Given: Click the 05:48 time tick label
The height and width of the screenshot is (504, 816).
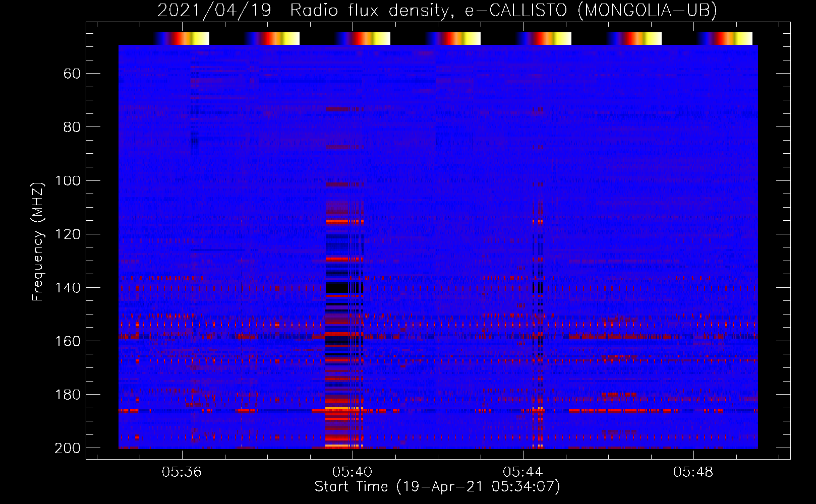Looking at the screenshot, I should click(x=693, y=472).
